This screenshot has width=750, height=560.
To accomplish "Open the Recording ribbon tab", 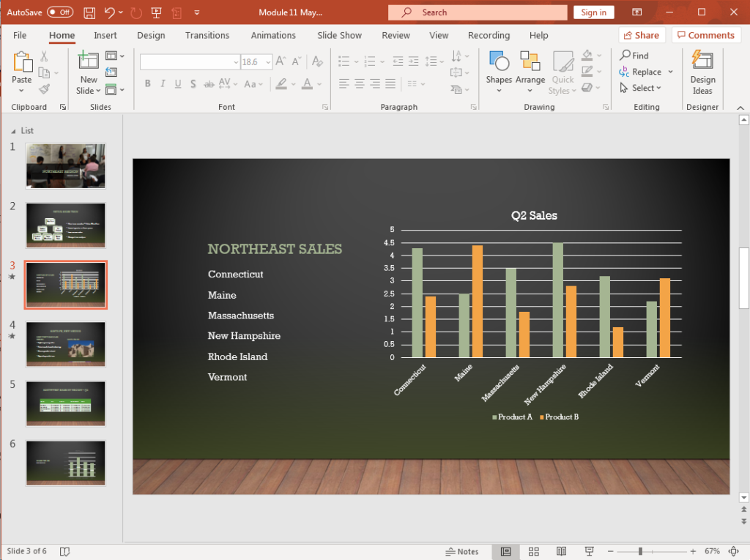I will pos(489,35).
